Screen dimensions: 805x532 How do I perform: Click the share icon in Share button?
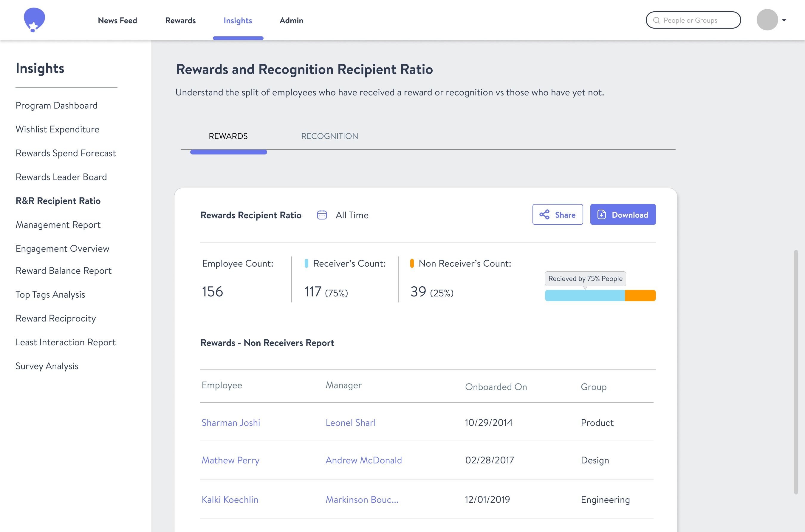click(x=544, y=215)
